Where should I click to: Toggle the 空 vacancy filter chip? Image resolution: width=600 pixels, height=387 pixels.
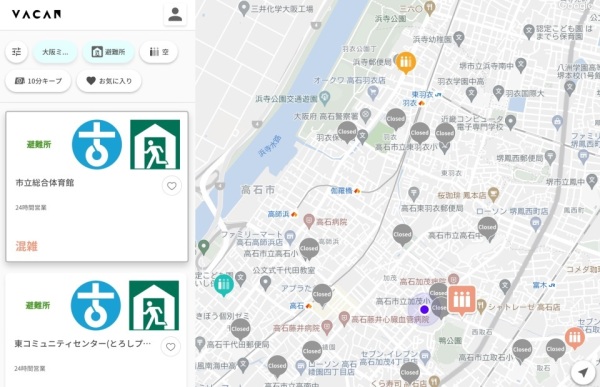pos(159,52)
